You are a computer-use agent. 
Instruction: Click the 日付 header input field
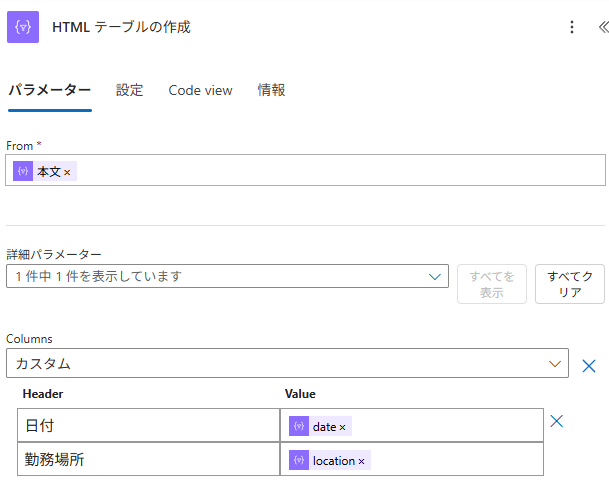pyautogui.click(x=148, y=426)
